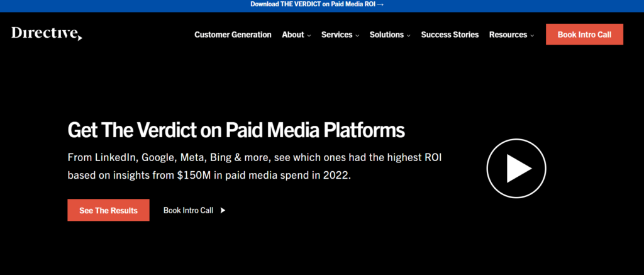Image resolution: width=644 pixels, height=275 pixels.
Task: Expand the Solutions dropdown chevron
Action: coord(409,36)
